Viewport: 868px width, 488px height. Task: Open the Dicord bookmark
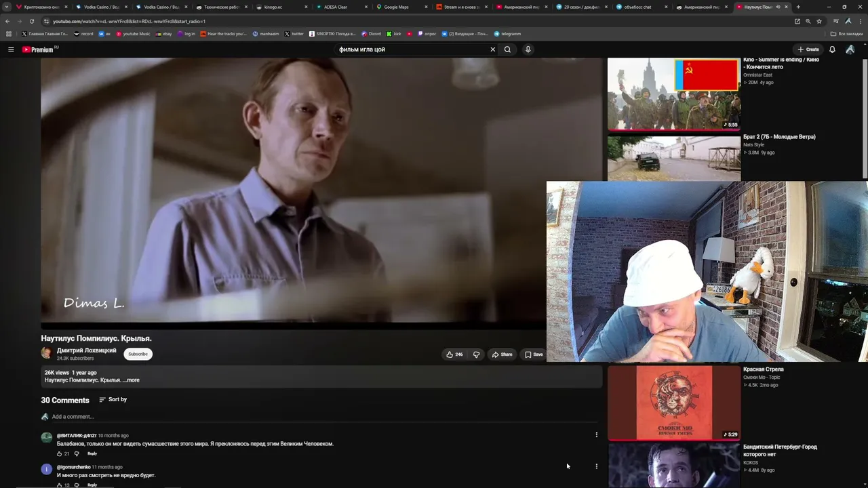[372, 34]
